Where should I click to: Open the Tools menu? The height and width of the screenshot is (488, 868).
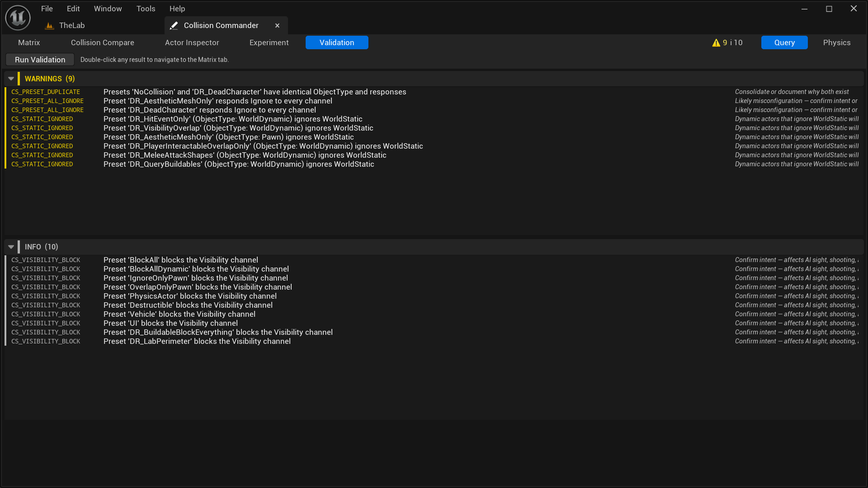pyautogui.click(x=145, y=8)
